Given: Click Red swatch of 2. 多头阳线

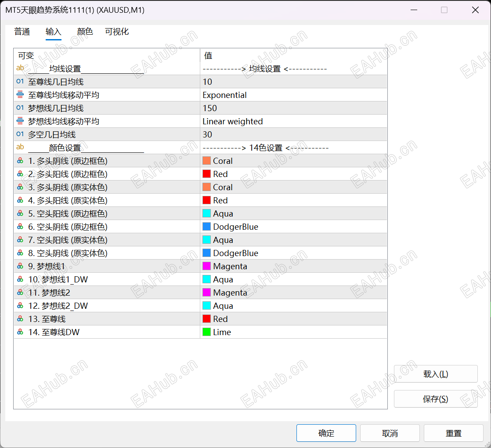Looking at the screenshot, I should 207,174.
